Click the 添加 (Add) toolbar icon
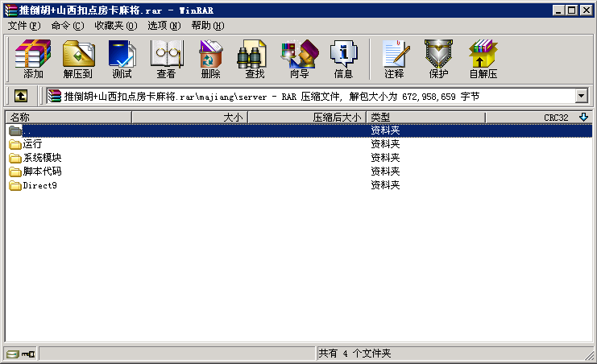 click(33, 59)
